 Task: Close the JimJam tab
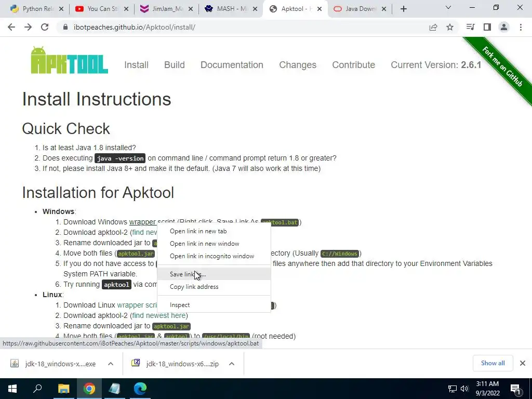tap(191, 9)
